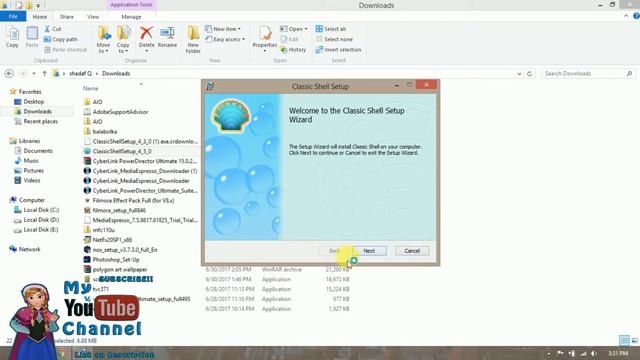Click the Back navigation arrow in Explorer
The height and width of the screenshot is (360, 640).
point(9,73)
